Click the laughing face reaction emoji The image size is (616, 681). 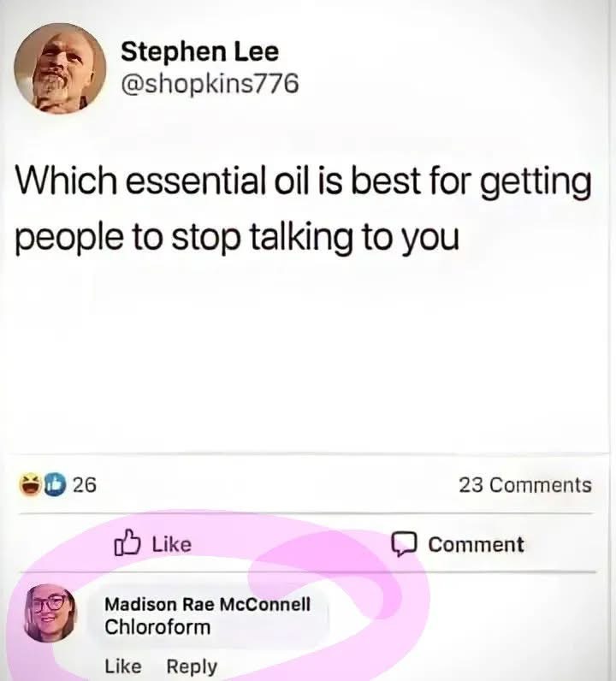(30, 485)
